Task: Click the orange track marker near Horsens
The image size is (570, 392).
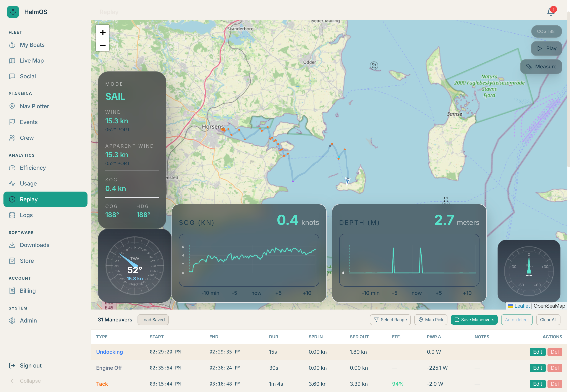Action: pos(223,129)
